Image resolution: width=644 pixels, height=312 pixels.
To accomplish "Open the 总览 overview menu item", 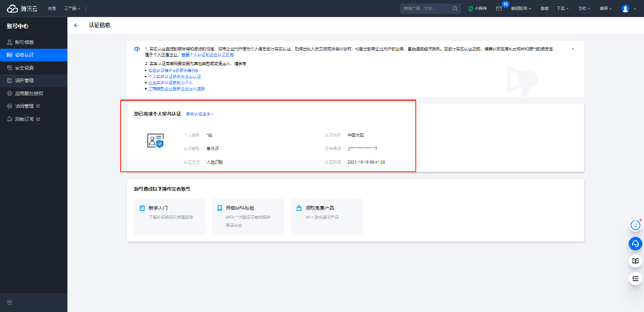I will tap(52, 9).
